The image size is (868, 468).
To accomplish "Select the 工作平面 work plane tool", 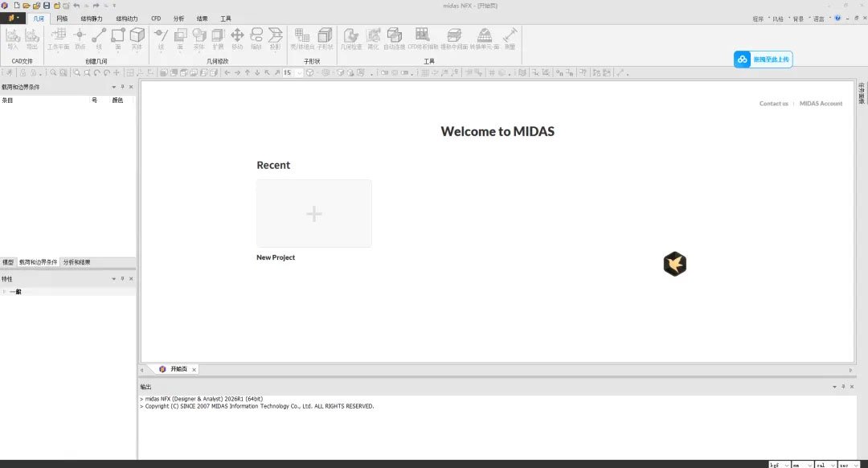I will [x=58, y=39].
